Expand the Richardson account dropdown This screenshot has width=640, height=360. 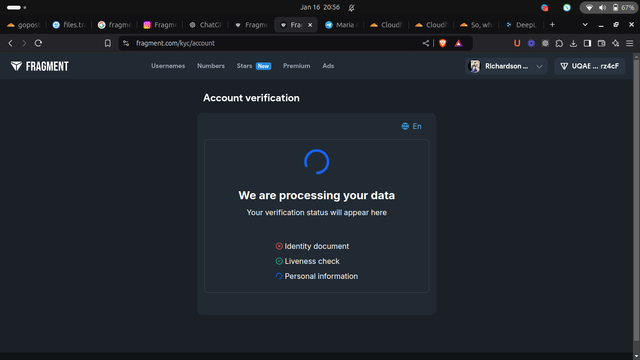[506, 66]
